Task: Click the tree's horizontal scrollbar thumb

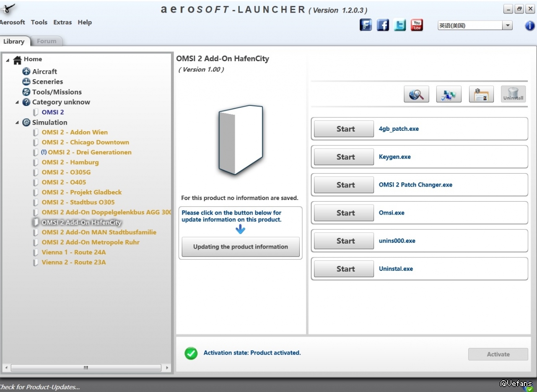Action: [86, 368]
